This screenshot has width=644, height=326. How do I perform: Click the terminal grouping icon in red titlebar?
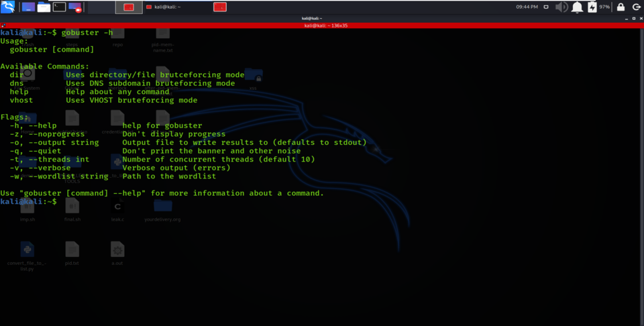tap(4, 25)
